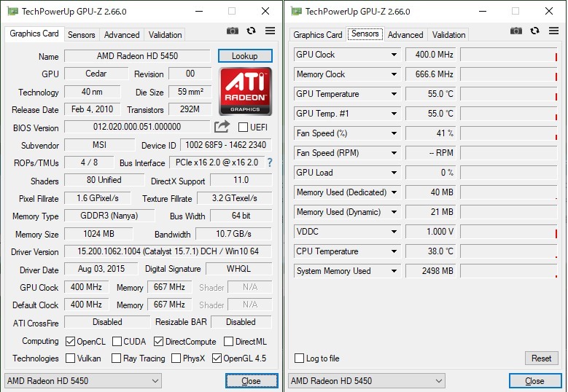This screenshot has height=392, width=568.
Task: Click Close button in left GPU-Z window
Action: coord(252,381)
